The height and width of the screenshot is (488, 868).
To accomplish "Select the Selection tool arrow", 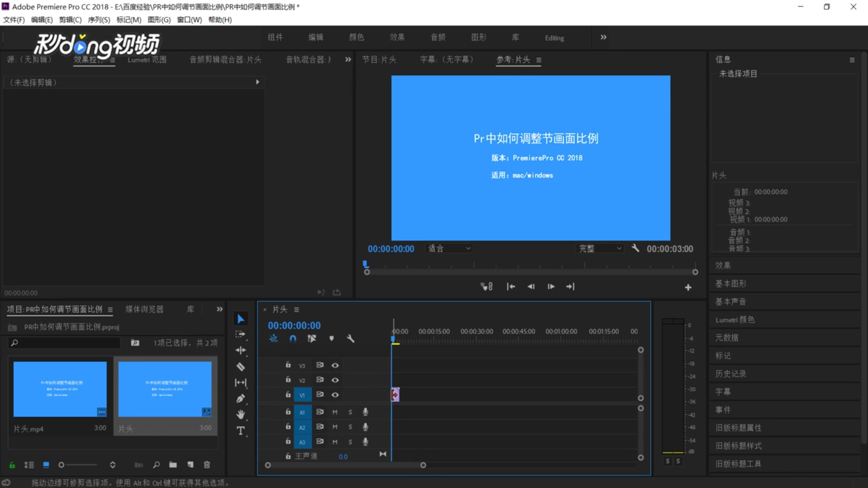I will pos(241,319).
